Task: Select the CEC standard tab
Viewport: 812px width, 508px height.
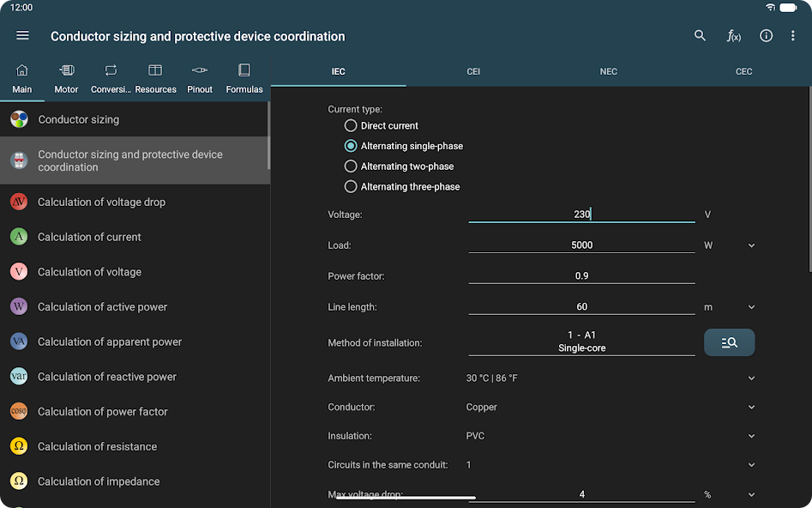Action: tap(743, 71)
